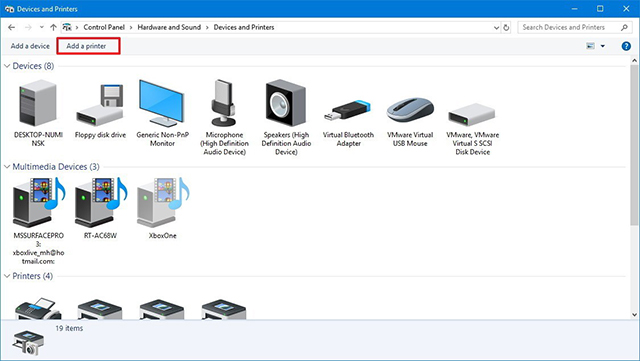Select the Microphone High Definition Audio Device
The image size is (640, 361).
[x=224, y=103]
